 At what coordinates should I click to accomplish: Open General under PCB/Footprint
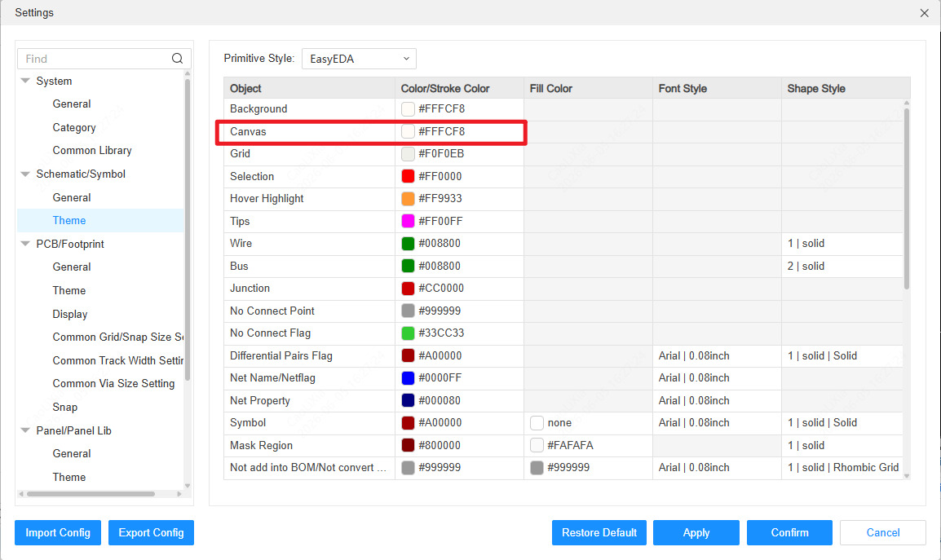tap(72, 267)
